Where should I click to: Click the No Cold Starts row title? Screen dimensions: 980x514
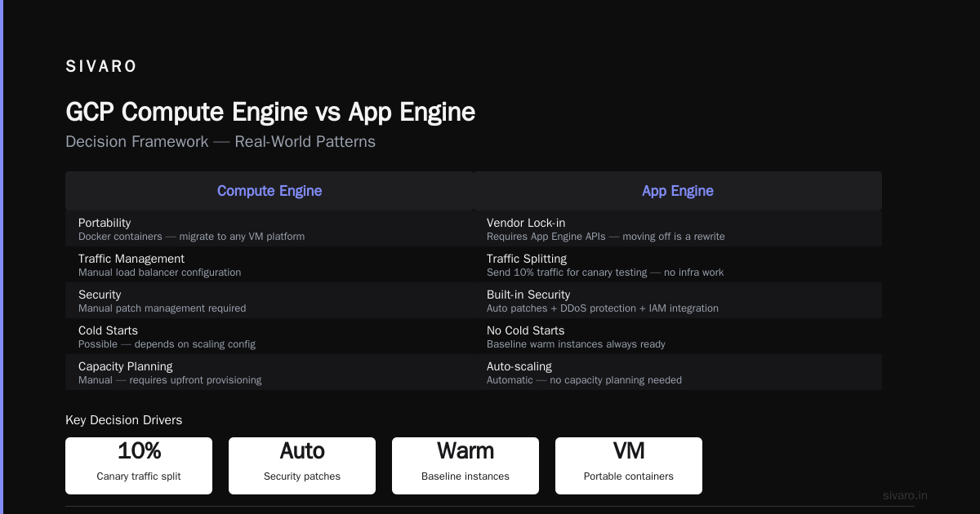click(526, 330)
